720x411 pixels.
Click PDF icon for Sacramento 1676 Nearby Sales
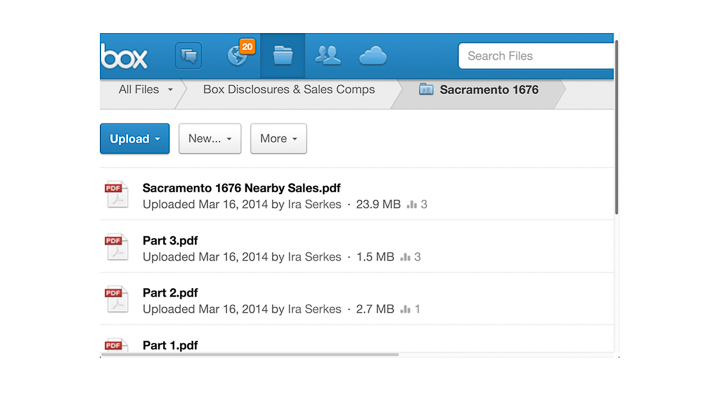point(117,195)
